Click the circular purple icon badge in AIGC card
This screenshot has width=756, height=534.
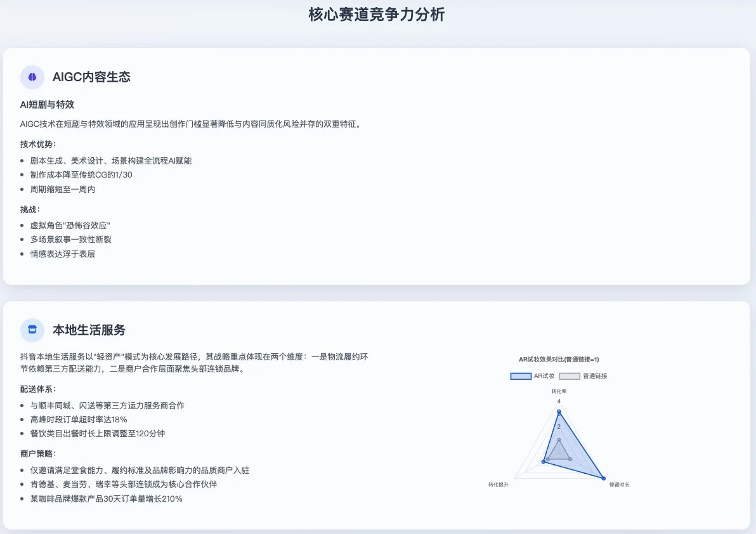click(32, 77)
